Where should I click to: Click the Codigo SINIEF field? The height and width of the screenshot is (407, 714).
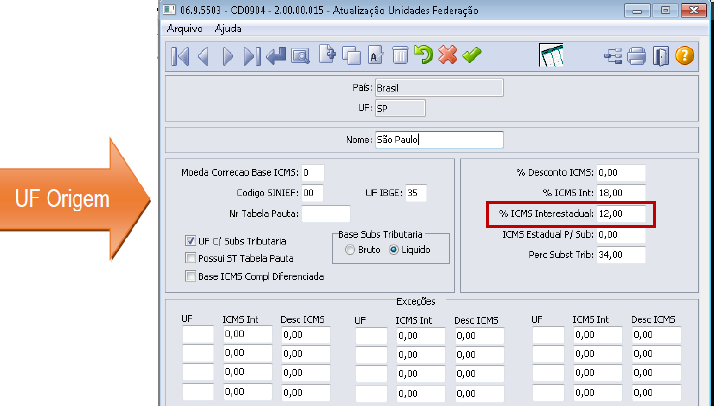[312, 193]
